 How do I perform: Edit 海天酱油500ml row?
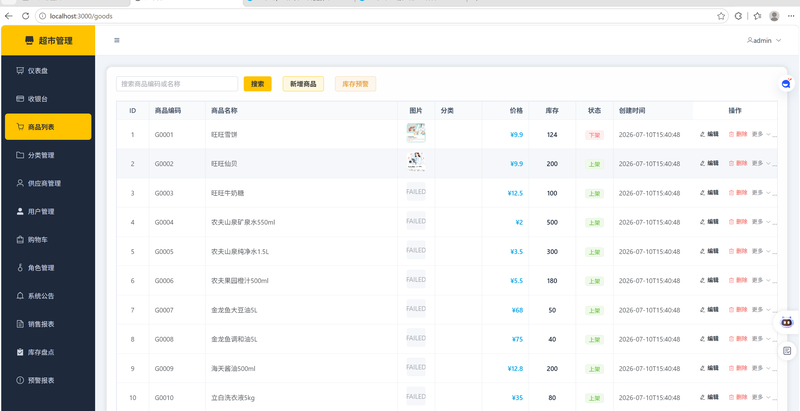[709, 368]
